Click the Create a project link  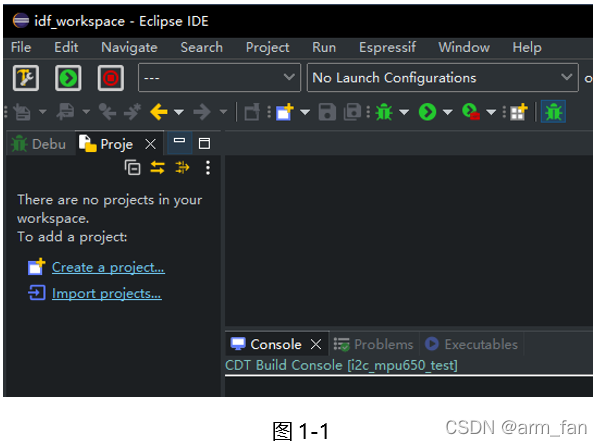pyautogui.click(x=108, y=268)
